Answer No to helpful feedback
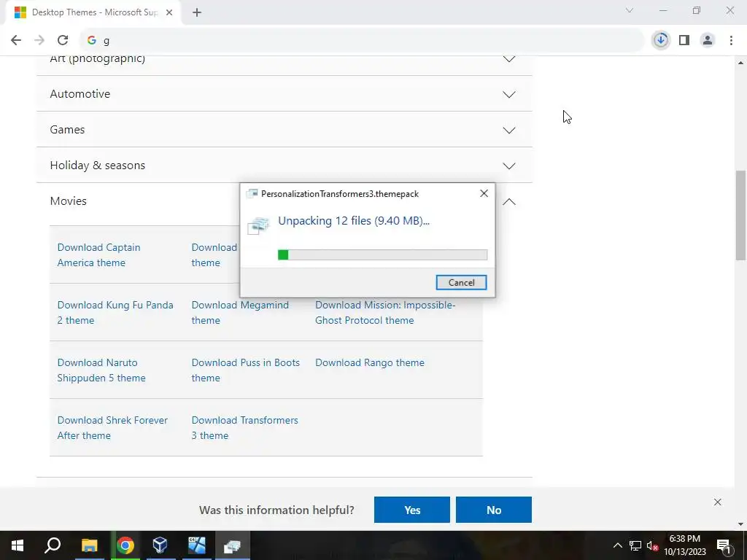 (x=494, y=510)
